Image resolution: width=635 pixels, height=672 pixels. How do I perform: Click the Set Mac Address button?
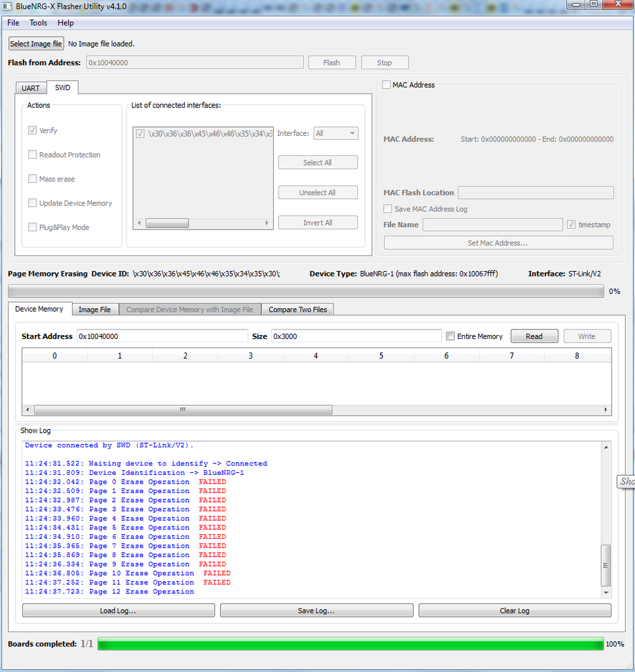tap(498, 243)
